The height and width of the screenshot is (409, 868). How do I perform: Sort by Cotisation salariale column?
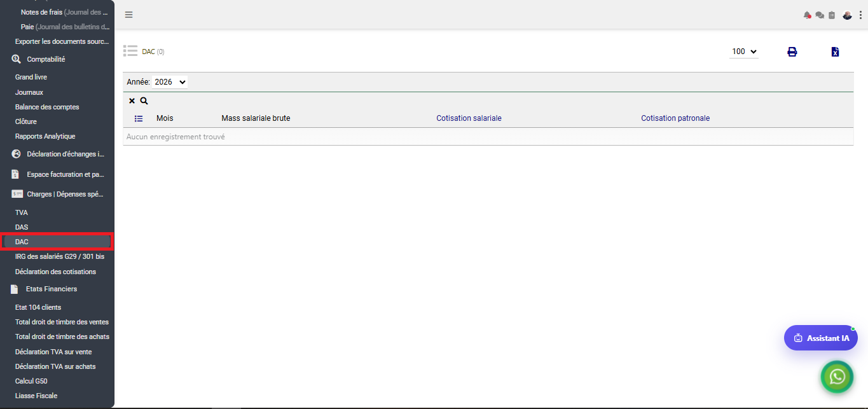(x=469, y=118)
